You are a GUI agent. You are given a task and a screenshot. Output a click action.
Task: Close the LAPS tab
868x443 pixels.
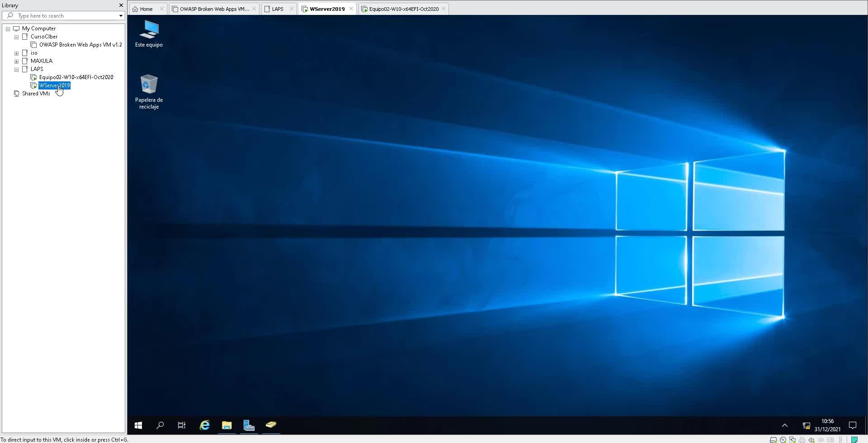pyautogui.click(x=292, y=9)
